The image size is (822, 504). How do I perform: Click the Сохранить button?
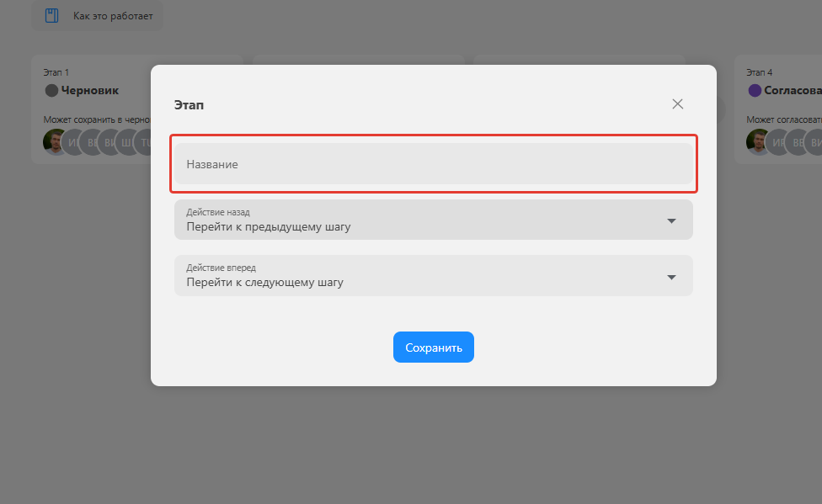[x=433, y=347]
